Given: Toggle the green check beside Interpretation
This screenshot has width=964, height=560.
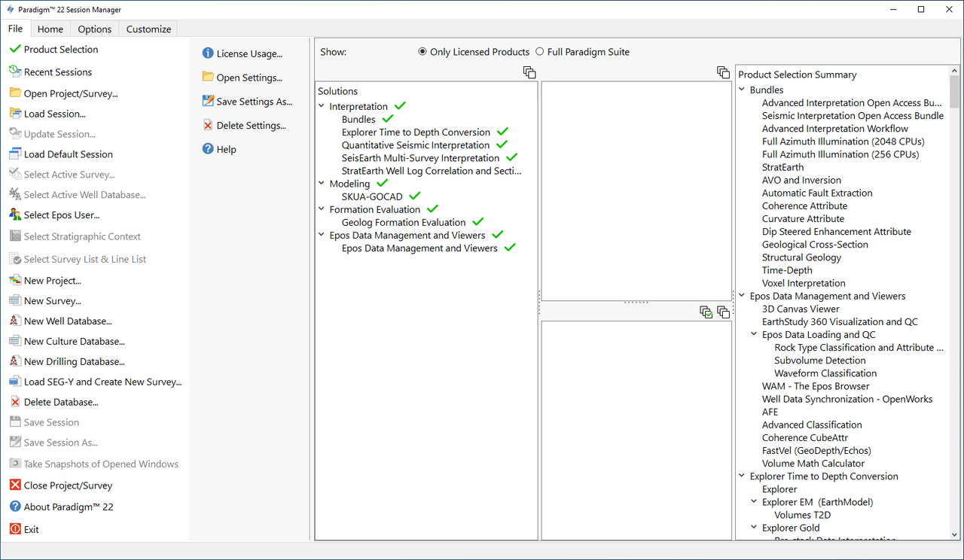Looking at the screenshot, I should pos(400,106).
